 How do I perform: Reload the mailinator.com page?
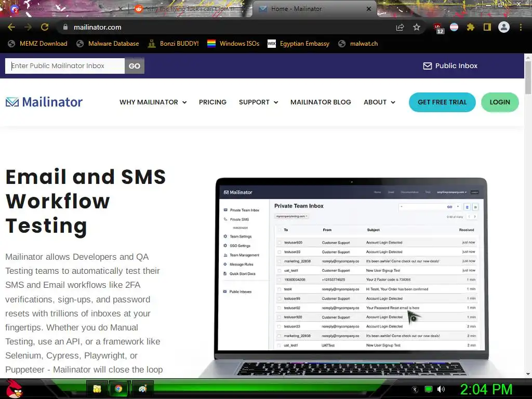coord(45,27)
